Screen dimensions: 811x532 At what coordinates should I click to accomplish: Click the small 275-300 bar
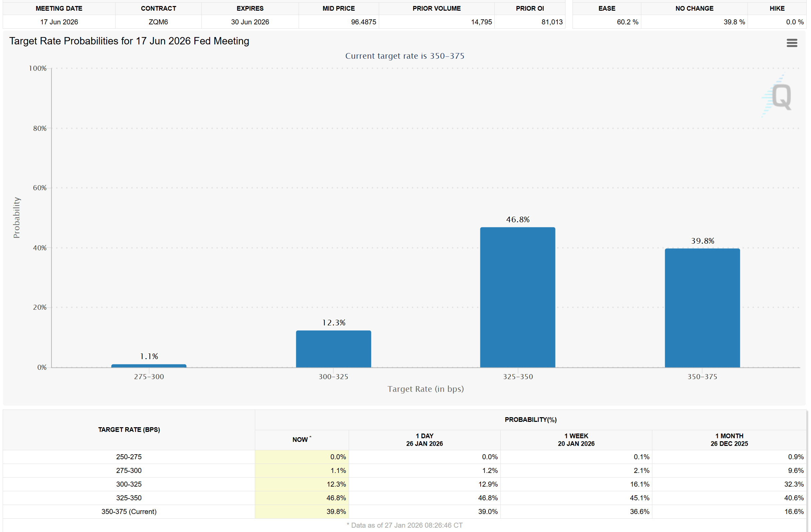[x=149, y=365]
